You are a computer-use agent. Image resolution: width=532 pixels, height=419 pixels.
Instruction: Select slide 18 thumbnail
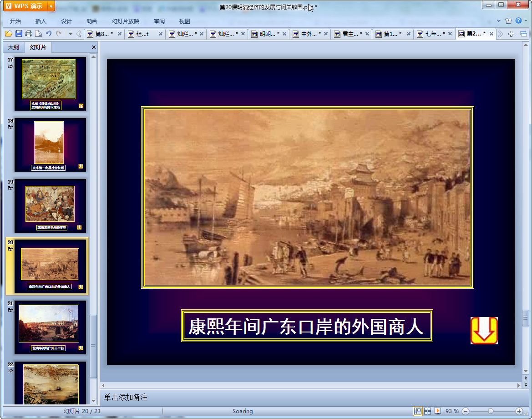pyautogui.click(x=50, y=145)
